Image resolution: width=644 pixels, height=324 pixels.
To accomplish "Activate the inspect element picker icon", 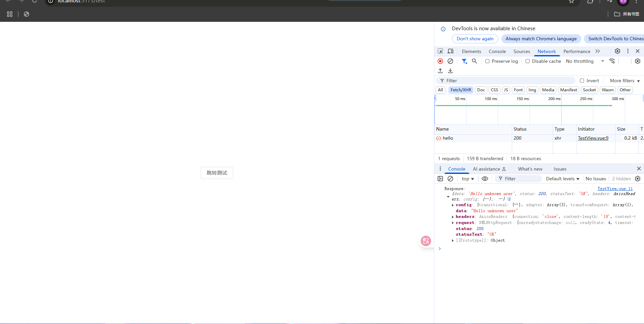I will [x=440, y=51].
